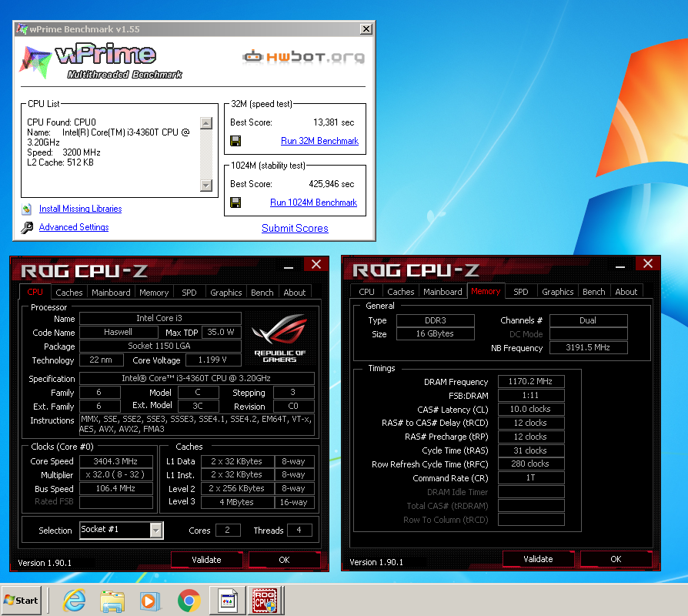Switch to CPU tab in right CPU-Z window
This screenshot has height=616, width=688.
point(366,292)
